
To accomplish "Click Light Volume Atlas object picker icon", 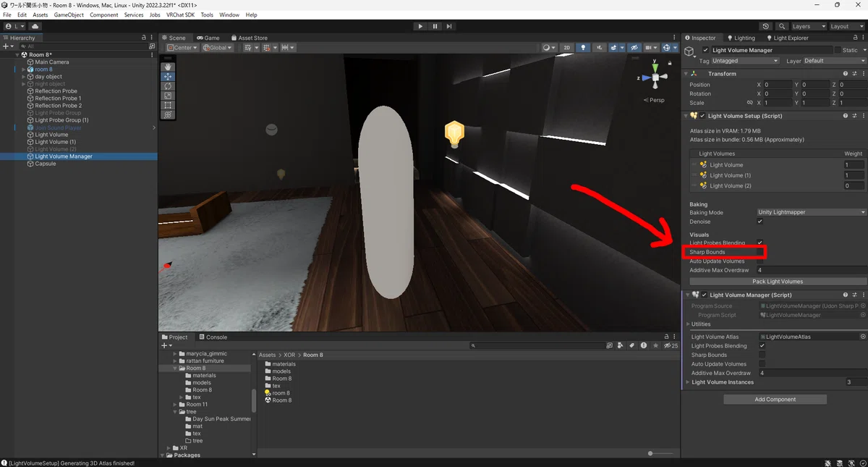I will click(862, 337).
